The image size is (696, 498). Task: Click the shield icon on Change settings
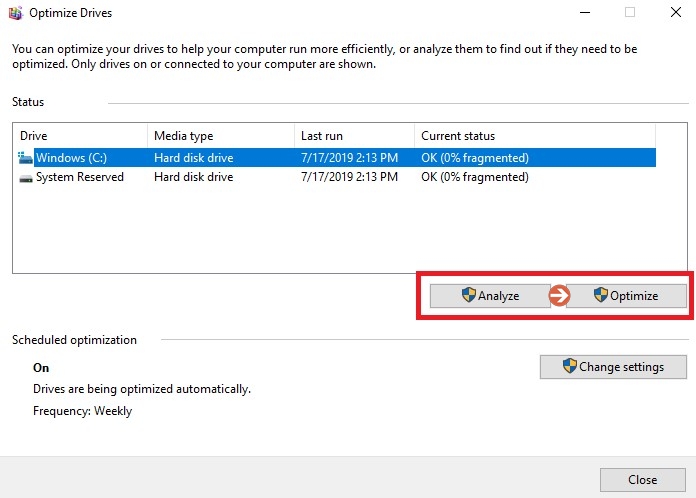point(569,366)
